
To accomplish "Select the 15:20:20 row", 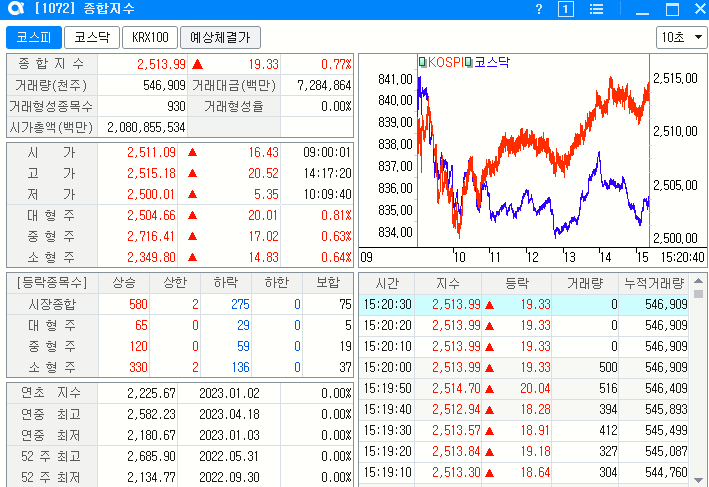I will 524,326.
